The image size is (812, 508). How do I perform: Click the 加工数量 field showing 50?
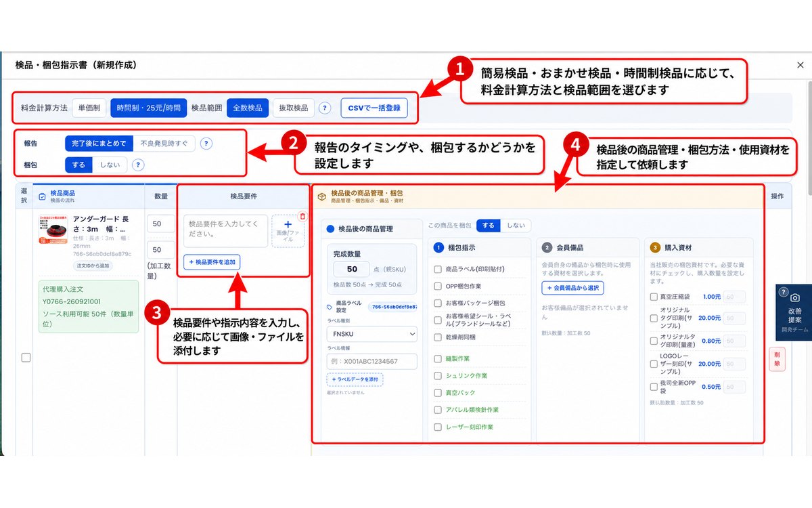pyautogui.click(x=161, y=251)
